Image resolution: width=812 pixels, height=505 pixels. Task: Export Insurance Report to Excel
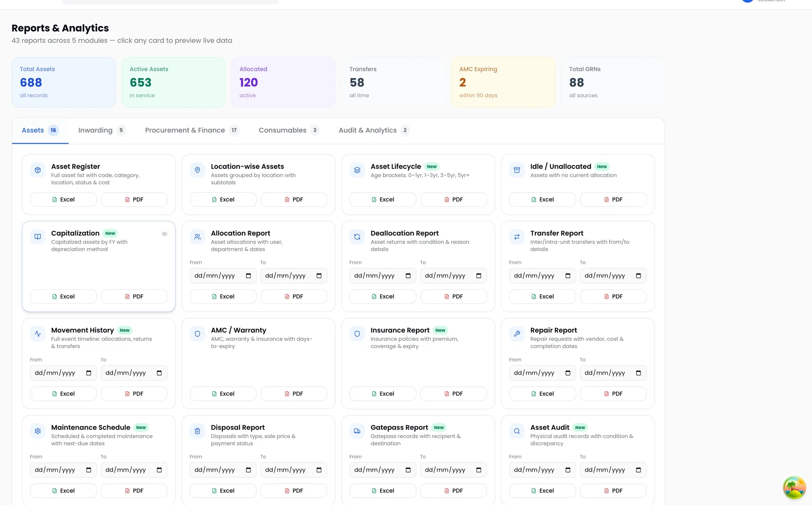coord(383,394)
